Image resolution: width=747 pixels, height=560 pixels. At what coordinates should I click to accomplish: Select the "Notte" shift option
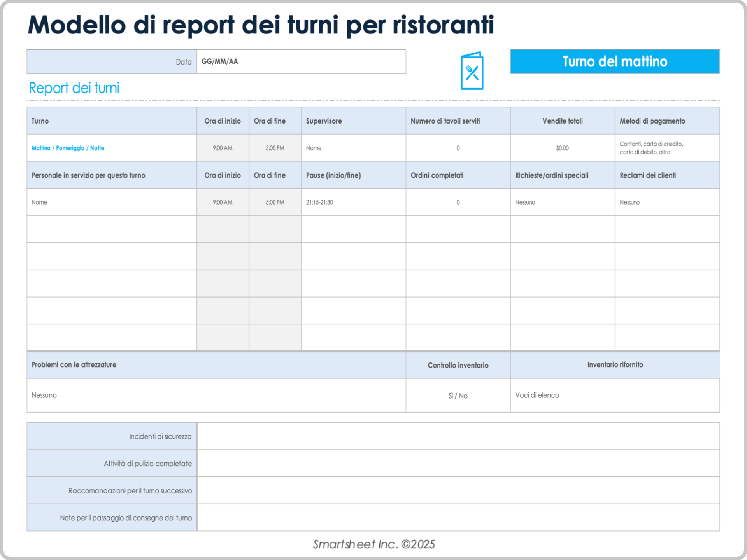pyautogui.click(x=97, y=148)
